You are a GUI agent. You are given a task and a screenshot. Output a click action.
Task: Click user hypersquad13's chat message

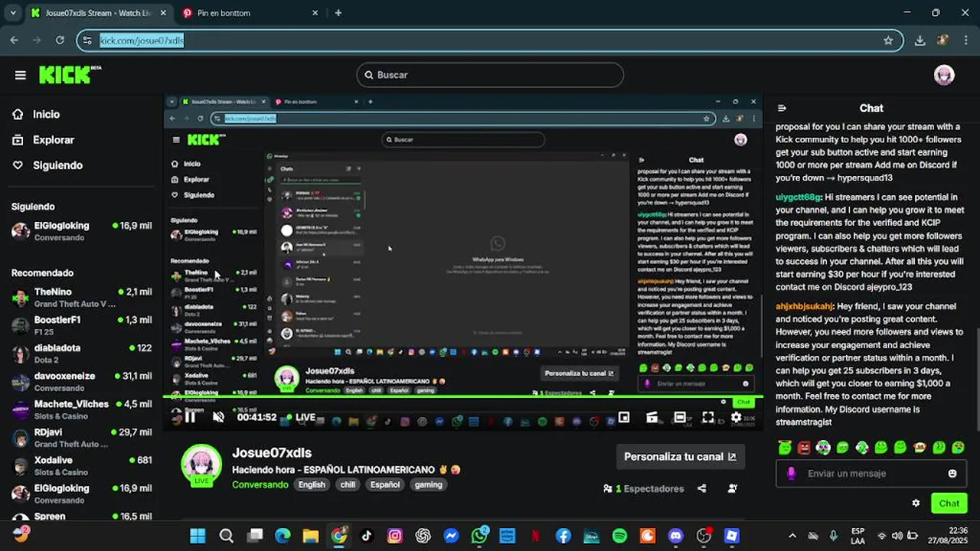click(x=869, y=152)
